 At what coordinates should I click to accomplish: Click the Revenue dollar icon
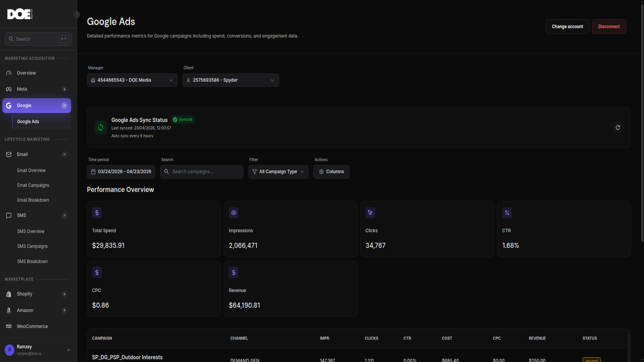(234, 273)
